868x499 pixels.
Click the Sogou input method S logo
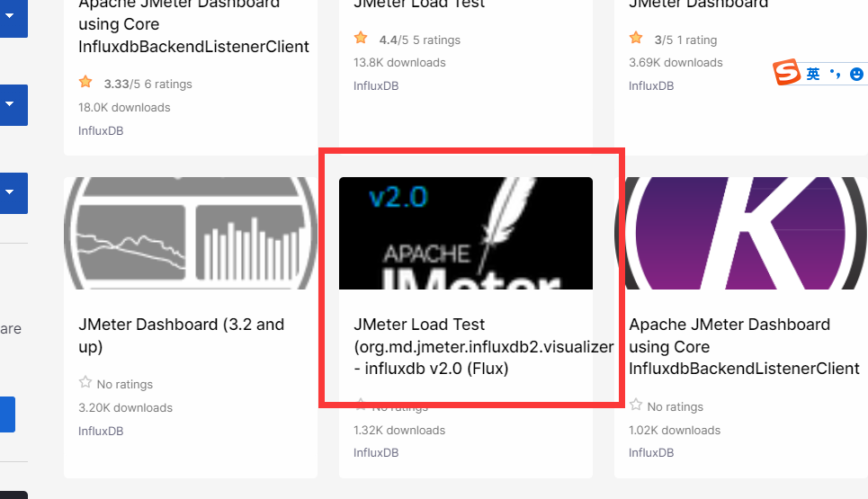[787, 72]
